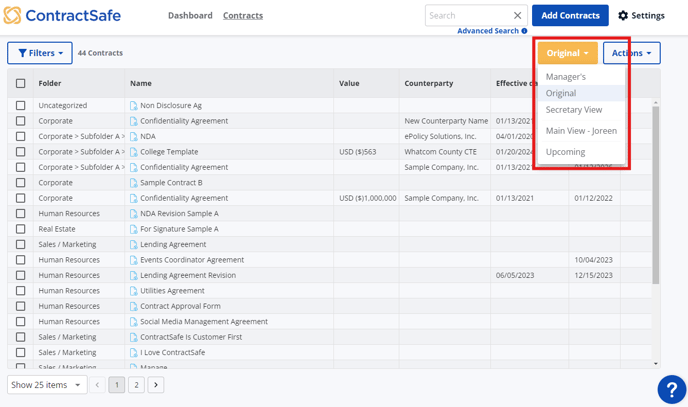
Task: Go to page 2
Action: point(136,385)
